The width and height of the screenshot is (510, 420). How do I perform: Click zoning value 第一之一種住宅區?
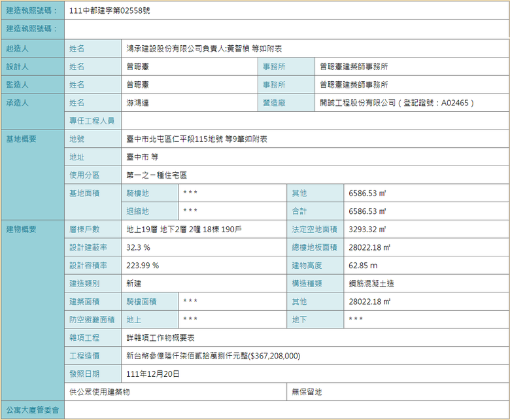click(156, 175)
